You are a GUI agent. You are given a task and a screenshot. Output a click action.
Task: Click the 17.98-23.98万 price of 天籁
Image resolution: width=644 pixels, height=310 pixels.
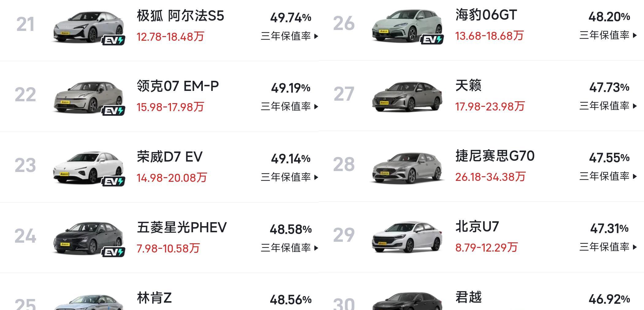490,106
